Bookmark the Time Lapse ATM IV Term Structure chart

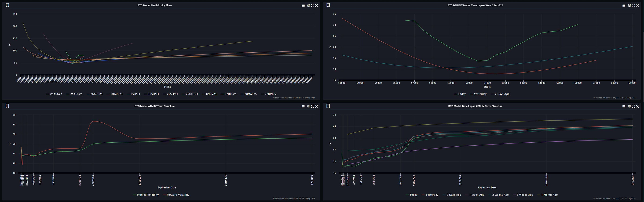coord(328,106)
